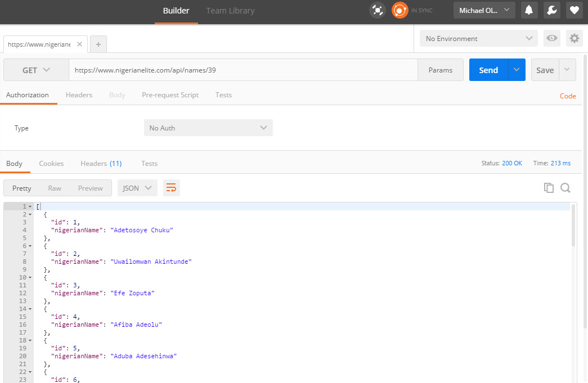Viewport: 588px width, 383px height.
Task: Click the IN SYNC status orb
Action: coord(400,10)
